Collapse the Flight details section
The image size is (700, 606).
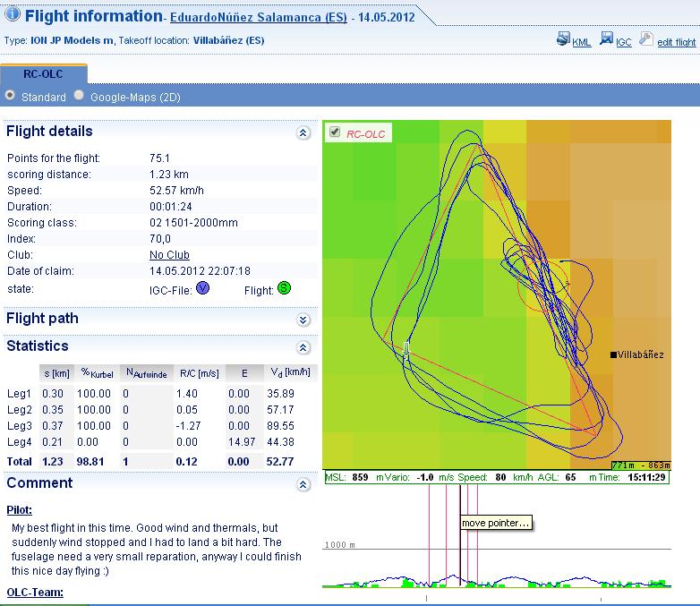303,132
